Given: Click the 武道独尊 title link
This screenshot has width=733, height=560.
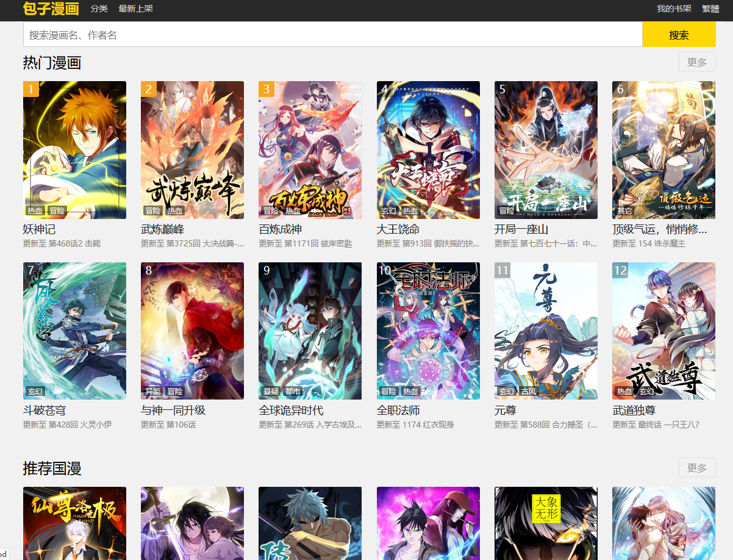Looking at the screenshot, I should point(634,411).
